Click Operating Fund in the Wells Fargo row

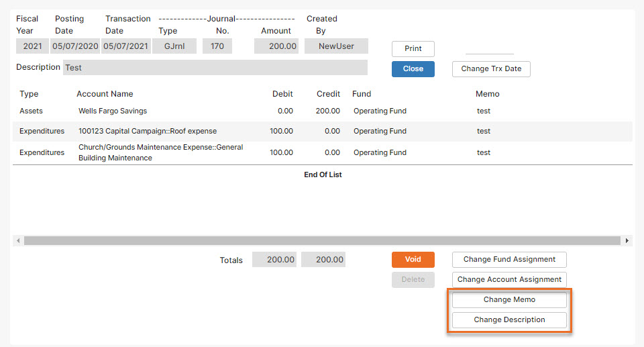tap(380, 111)
